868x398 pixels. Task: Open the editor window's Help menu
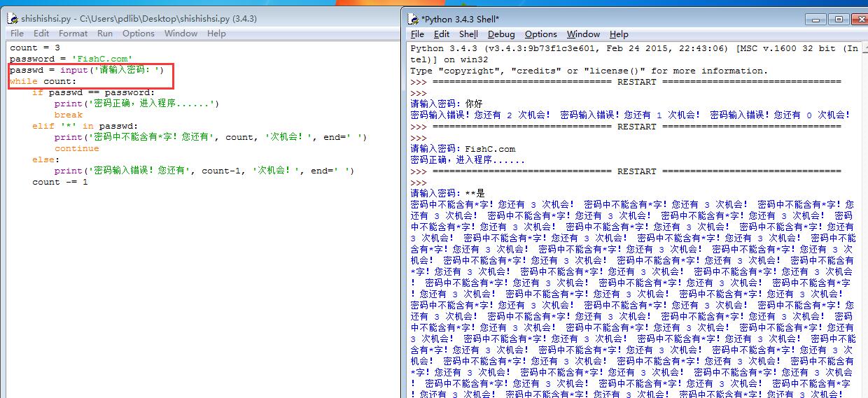click(x=216, y=33)
